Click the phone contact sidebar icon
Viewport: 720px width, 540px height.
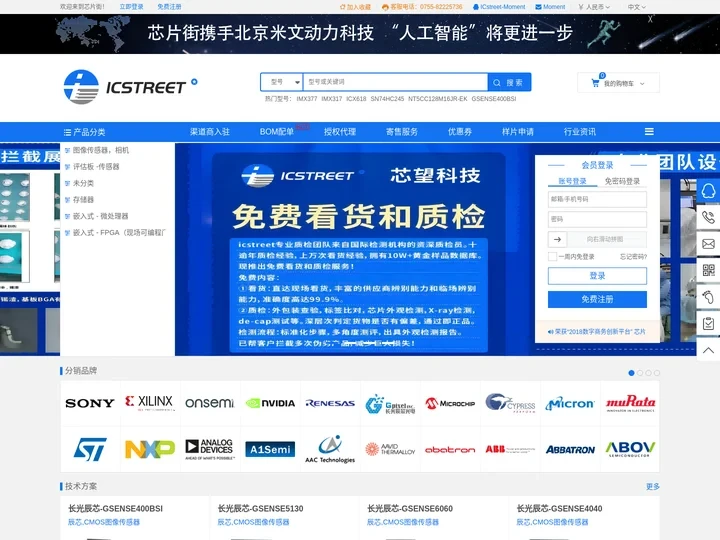point(708,217)
